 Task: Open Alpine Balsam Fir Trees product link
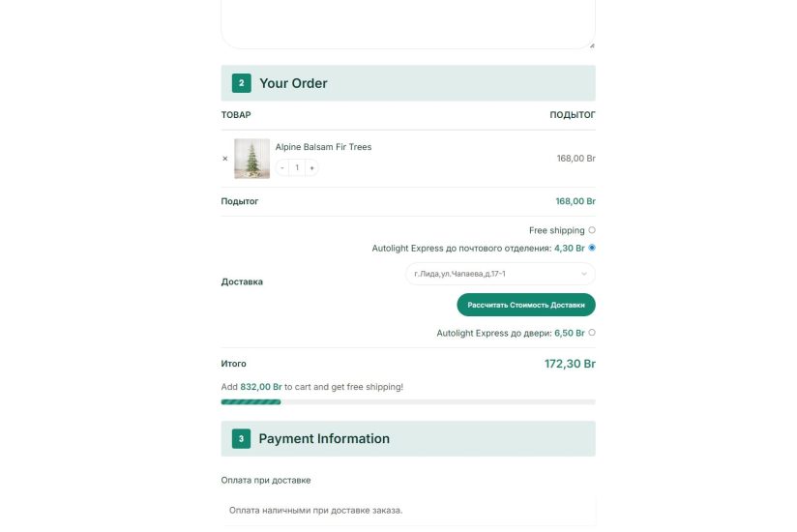[323, 147]
